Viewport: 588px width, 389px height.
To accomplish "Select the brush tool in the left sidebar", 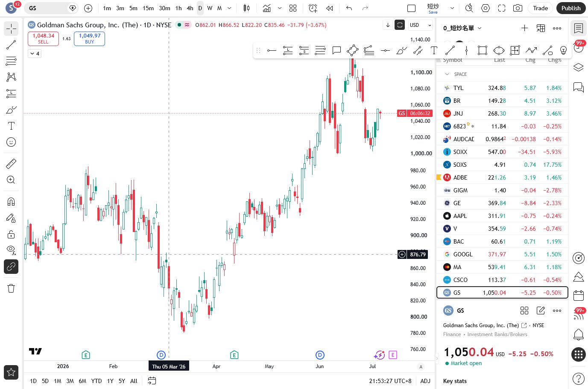I will pos(11,110).
